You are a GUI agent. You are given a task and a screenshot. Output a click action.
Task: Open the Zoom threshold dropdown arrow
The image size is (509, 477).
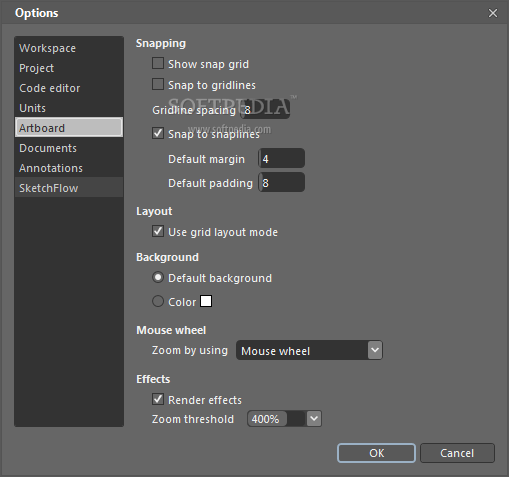314,419
